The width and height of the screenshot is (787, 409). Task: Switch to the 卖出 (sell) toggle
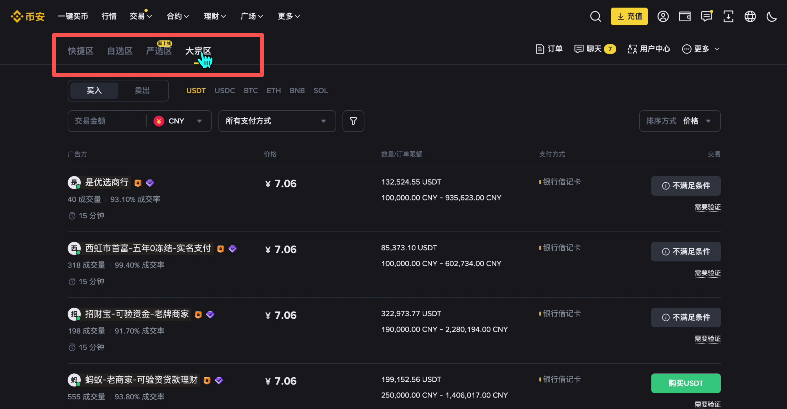pos(142,90)
